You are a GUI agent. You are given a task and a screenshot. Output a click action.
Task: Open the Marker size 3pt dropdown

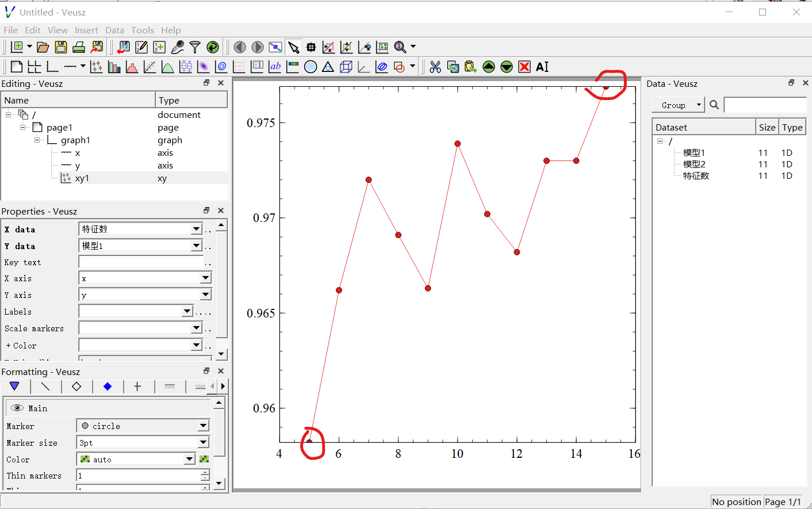point(203,442)
